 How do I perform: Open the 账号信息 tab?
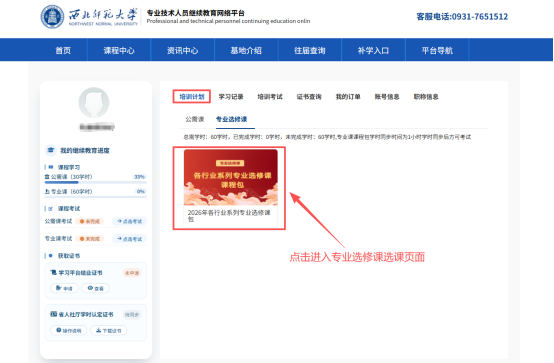click(387, 96)
